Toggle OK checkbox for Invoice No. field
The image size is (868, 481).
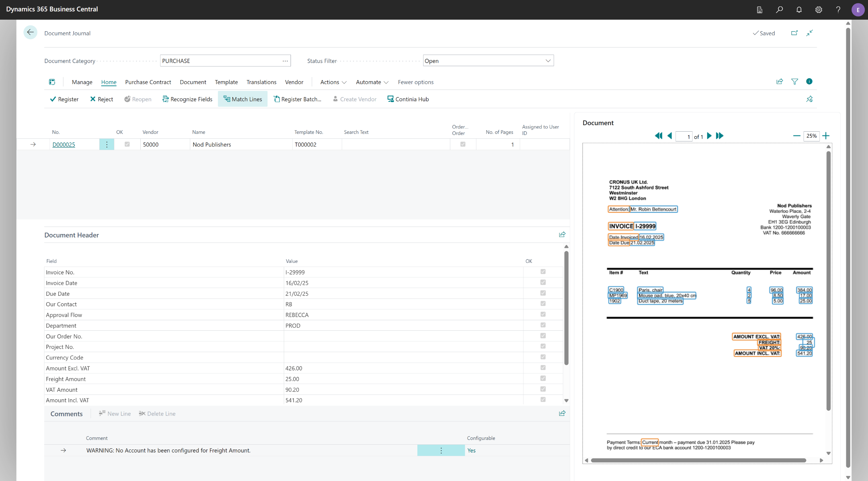click(543, 272)
